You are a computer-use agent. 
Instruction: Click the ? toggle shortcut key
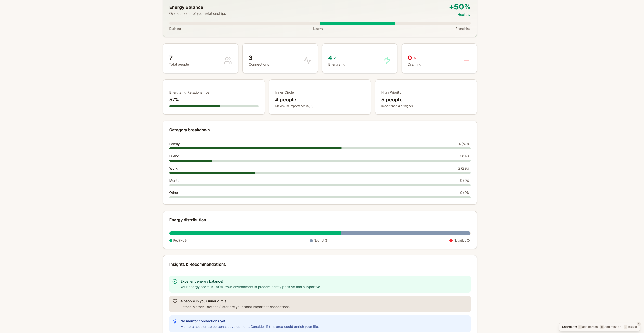tap(625, 327)
